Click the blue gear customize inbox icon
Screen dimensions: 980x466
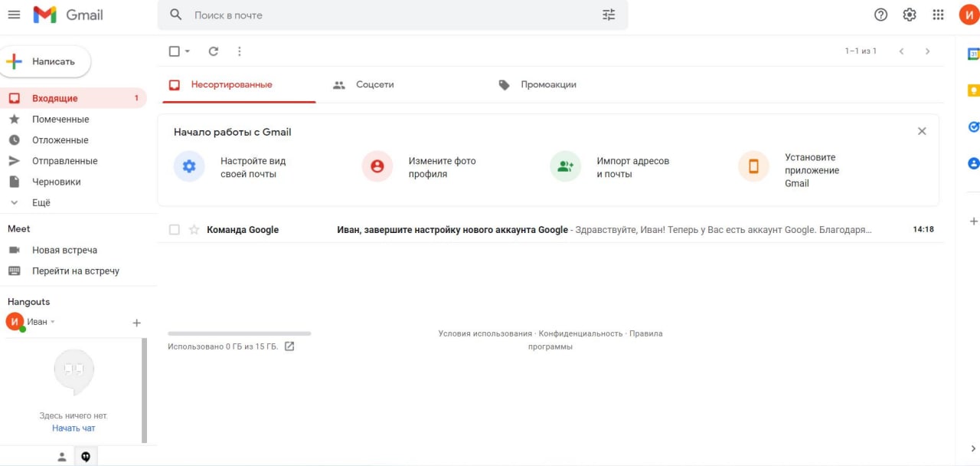pyautogui.click(x=189, y=166)
